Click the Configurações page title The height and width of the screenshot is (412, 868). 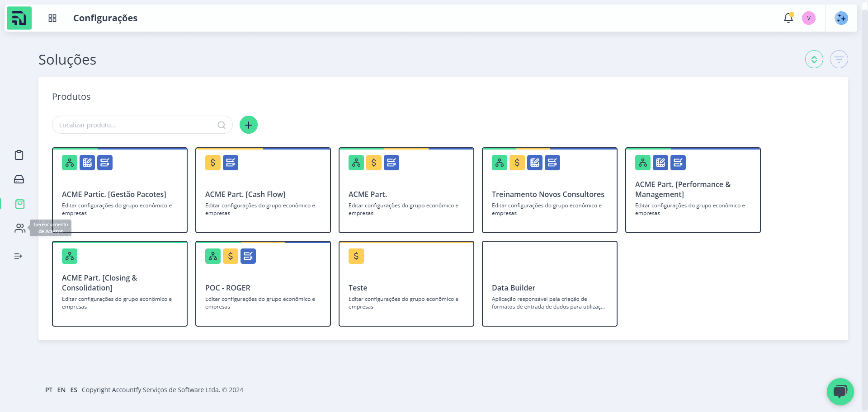point(105,18)
